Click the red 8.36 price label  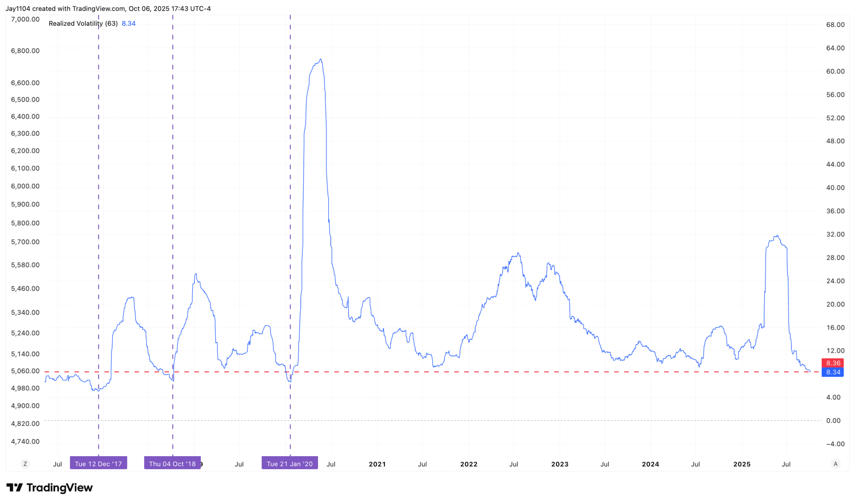(x=833, y=363)
